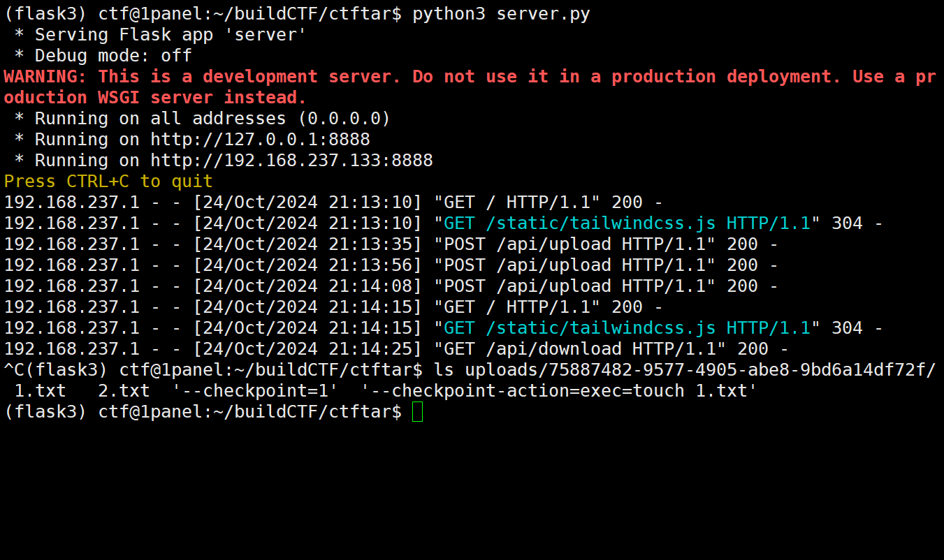Click the cyan tailwindcss.js request logged at 21:14:15
Image resolution: width=944 pixels, height=560 pixels.
627,328
